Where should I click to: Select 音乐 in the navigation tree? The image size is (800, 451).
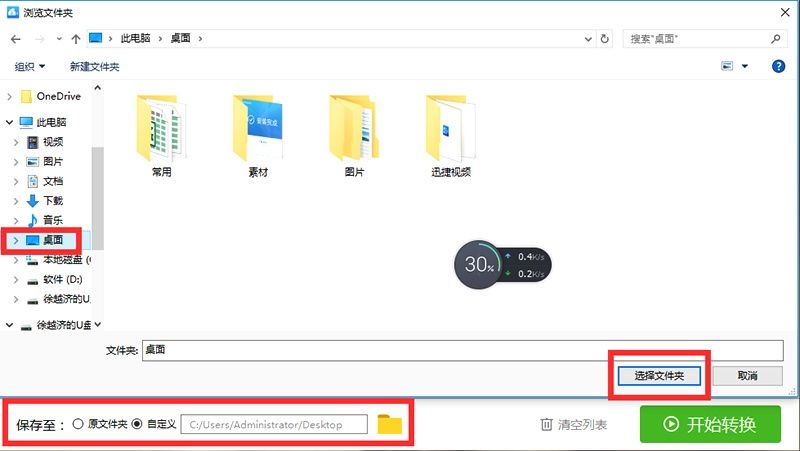click(x=53, y=220)
